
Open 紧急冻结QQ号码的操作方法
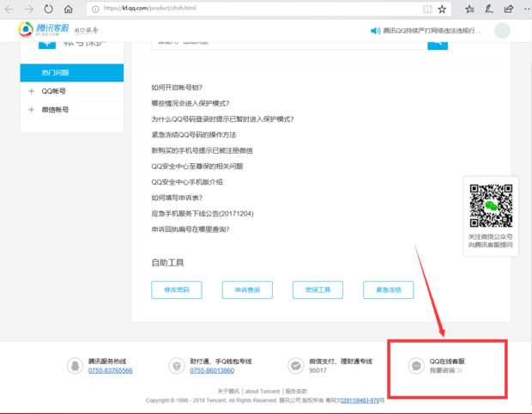[x=194, y=135]
